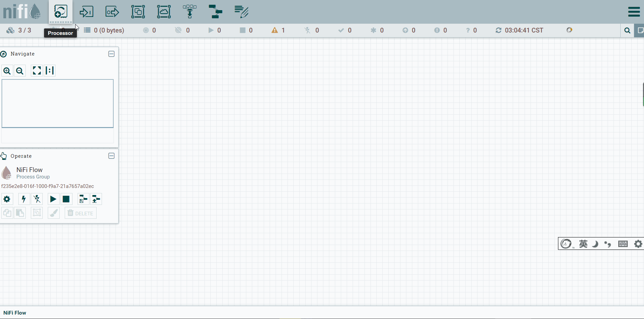Open process group configuration gear
The width and height of the screenshot is (644, 319).
pos(7,199)
